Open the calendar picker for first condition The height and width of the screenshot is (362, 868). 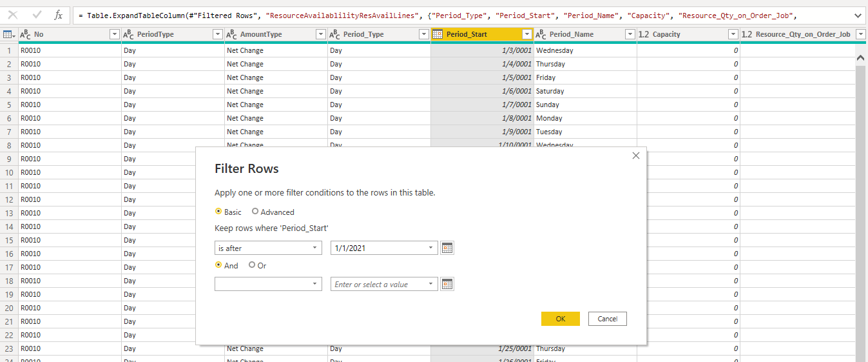[447, 248]
